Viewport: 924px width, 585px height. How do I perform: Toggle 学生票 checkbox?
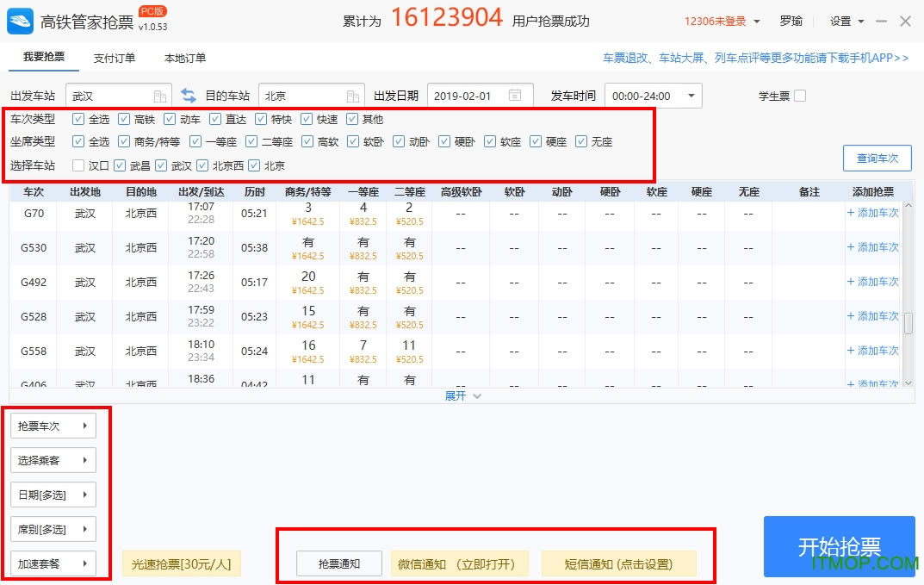[800, 96]
